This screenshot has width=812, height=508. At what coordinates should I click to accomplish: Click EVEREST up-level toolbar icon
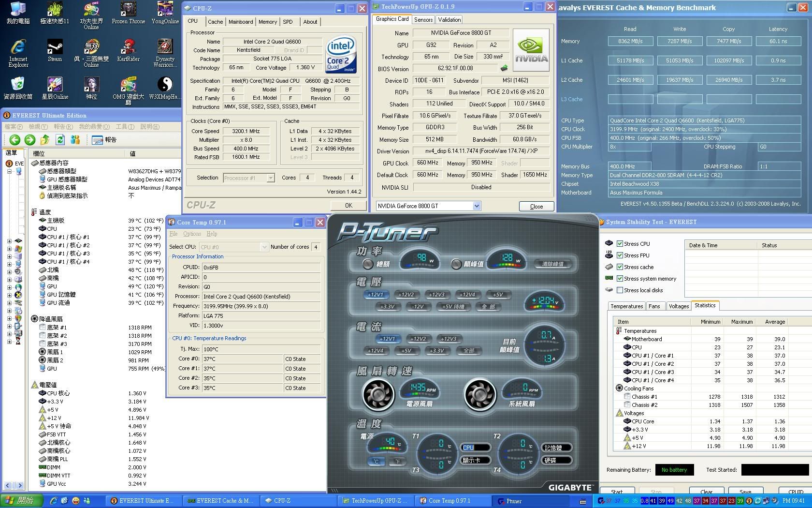tap(45, 140)
